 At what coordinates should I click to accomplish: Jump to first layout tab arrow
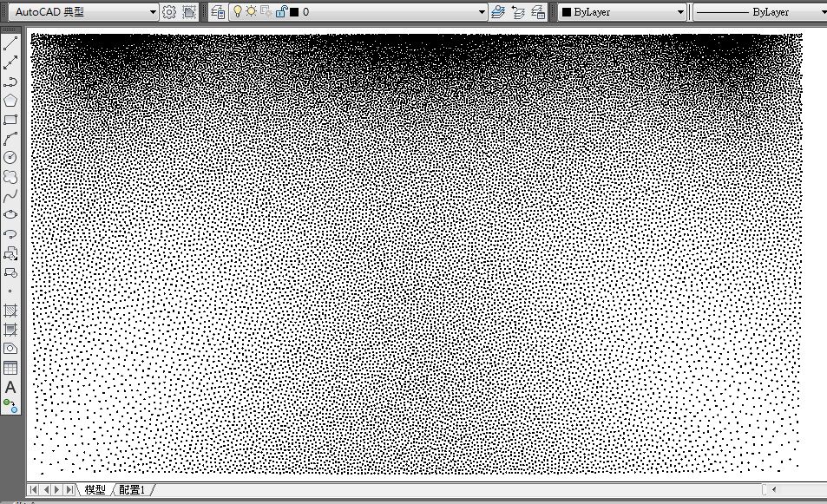(x=34, y=490)
